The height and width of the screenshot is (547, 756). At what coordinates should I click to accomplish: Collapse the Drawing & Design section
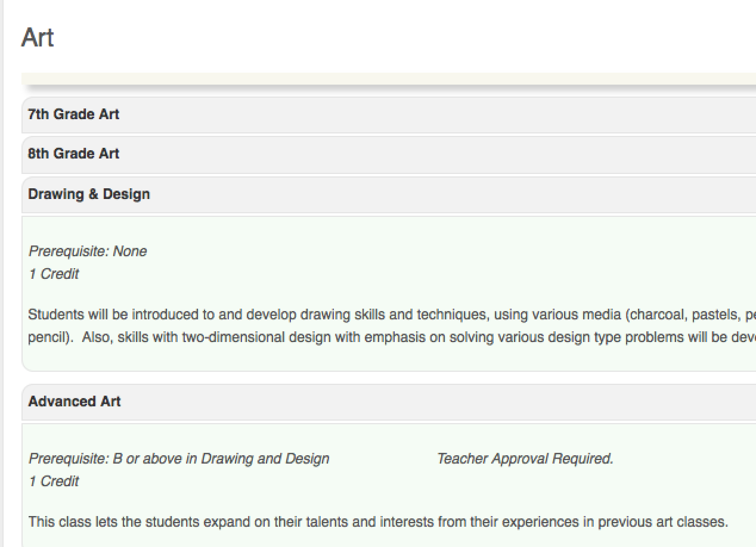click(89, 194)
